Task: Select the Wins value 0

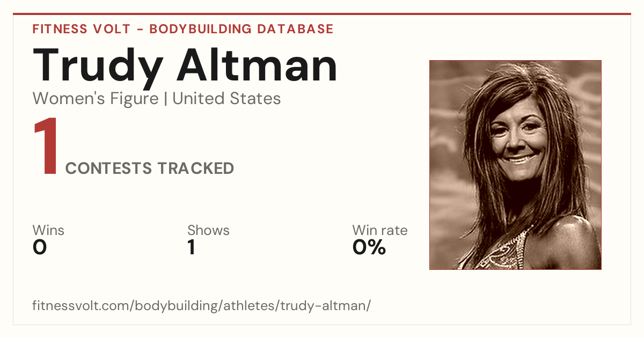Action: tap(40, 248)
